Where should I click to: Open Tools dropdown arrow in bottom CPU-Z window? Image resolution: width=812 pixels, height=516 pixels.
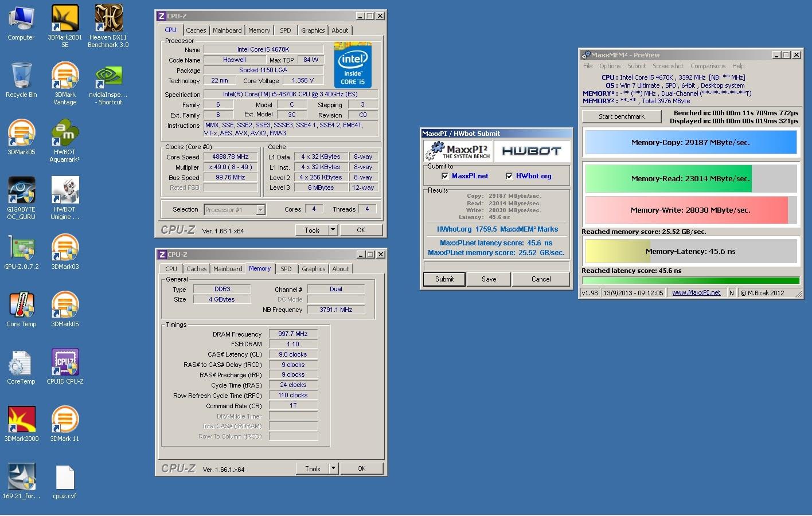click(x=333, y=468)
